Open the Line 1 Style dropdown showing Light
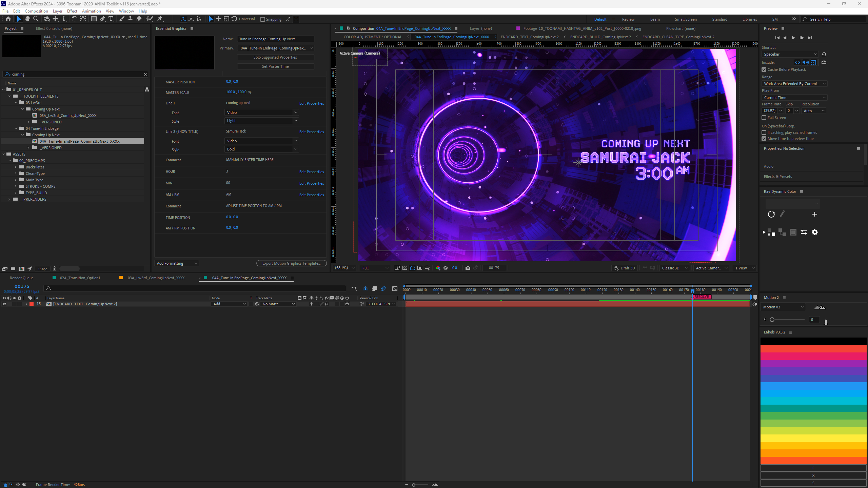 [x=261, y=121]
